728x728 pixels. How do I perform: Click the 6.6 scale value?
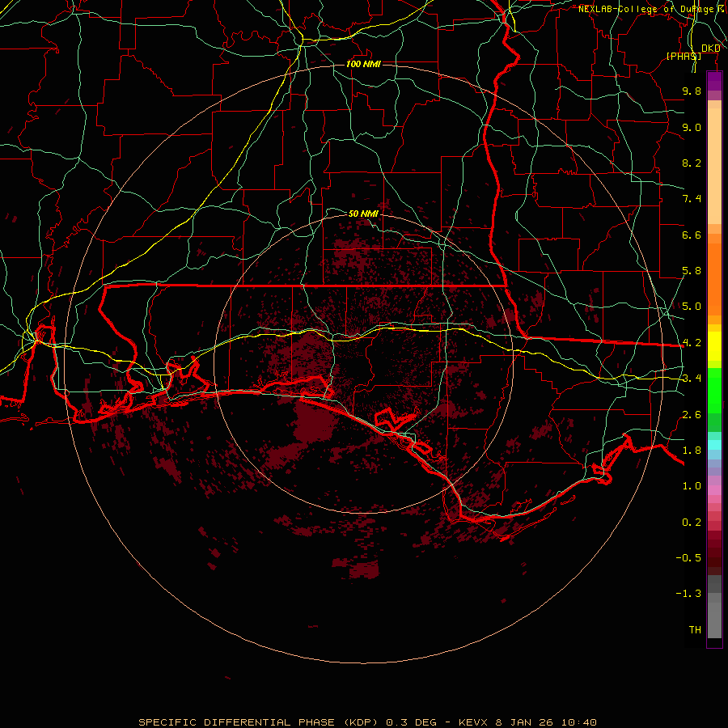(692, 235)
